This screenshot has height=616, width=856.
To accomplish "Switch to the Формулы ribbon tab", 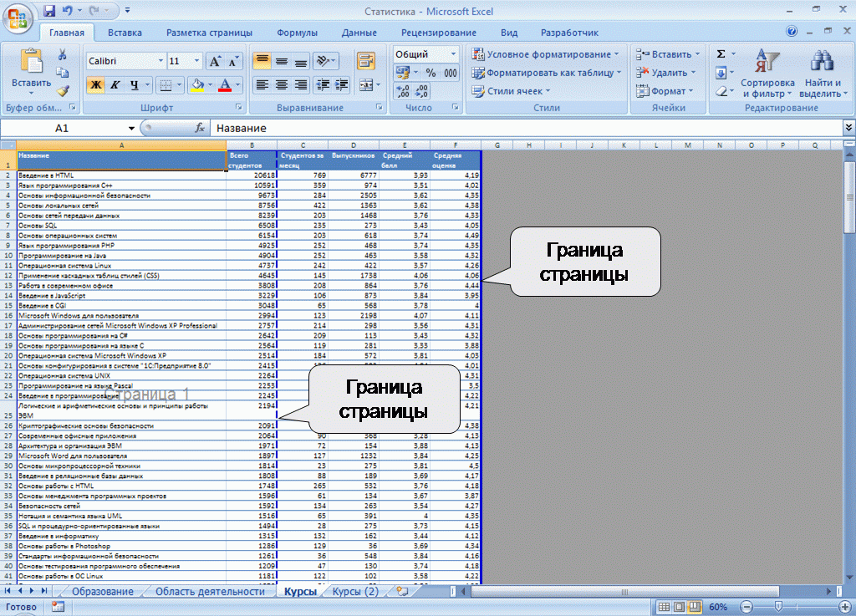I will point(297,33).
